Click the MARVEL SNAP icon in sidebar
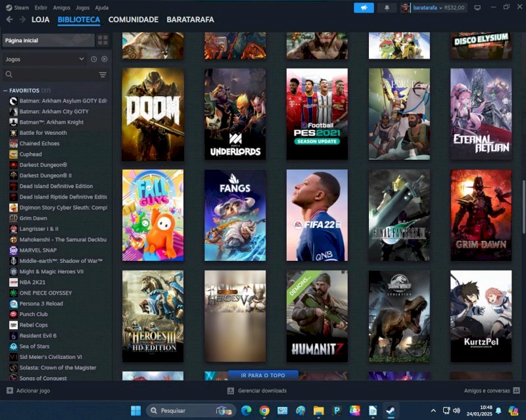526x420 pixels. coord(13,250)
